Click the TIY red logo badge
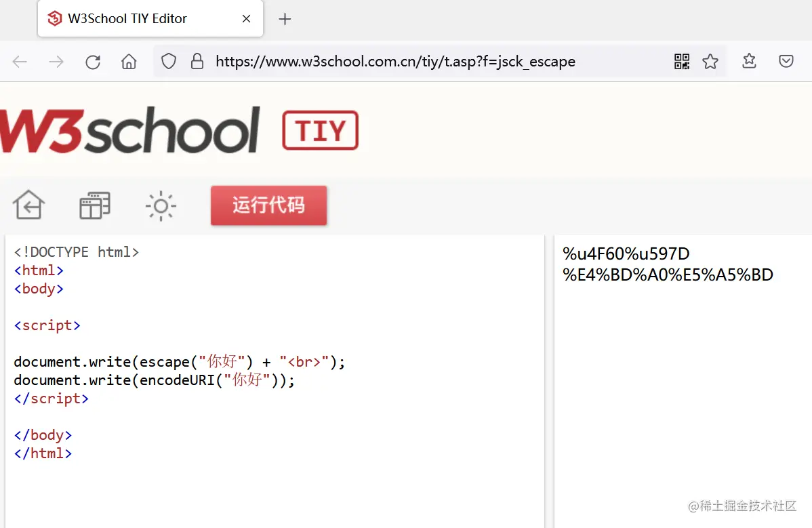This screenshot has width=812, height=528. tap(320, 130)
